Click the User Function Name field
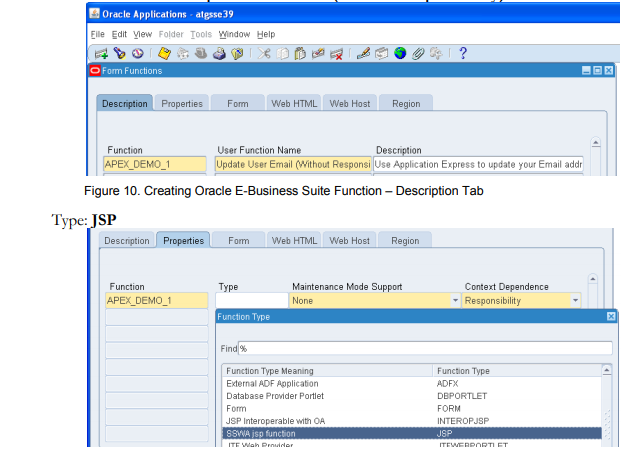The height and width of the screenshot is (451, 622). (292, 164)
